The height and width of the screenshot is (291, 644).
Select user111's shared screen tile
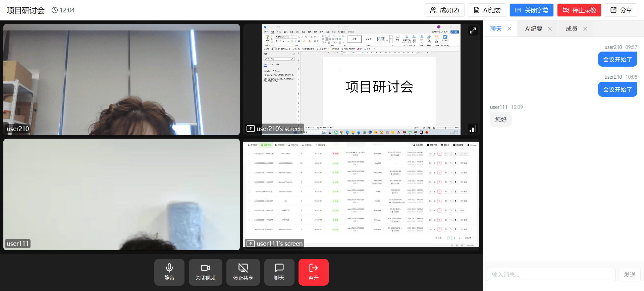tap(361, 194)
